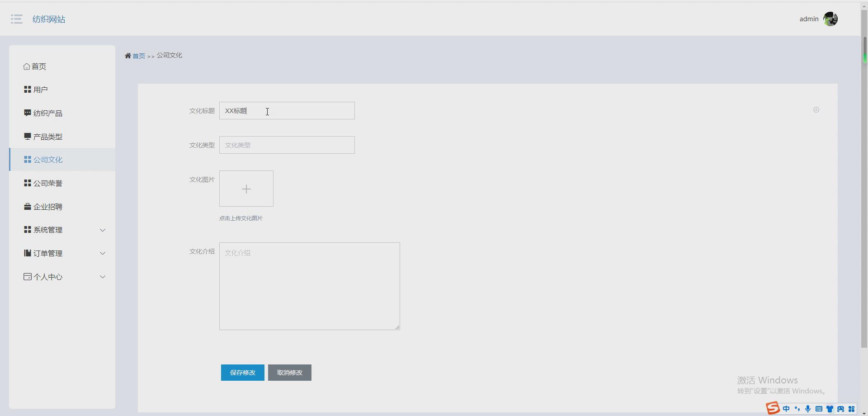The image size is (868, 416).
Task: Open 产品类型 in the sidebar
Action: 62,137
